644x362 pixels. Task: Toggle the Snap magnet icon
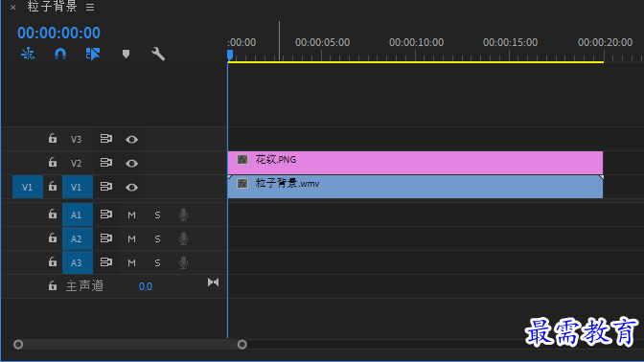pyautogui.click(x=60, y=54)
